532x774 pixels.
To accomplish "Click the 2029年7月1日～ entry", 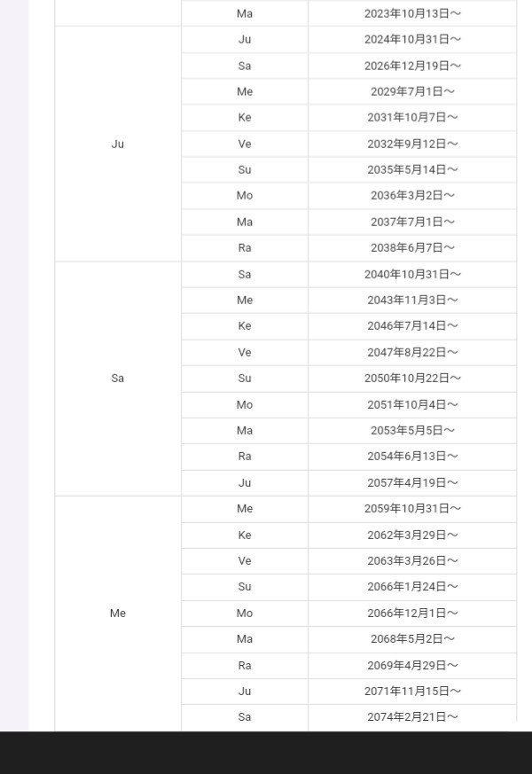I will [412, 91].
